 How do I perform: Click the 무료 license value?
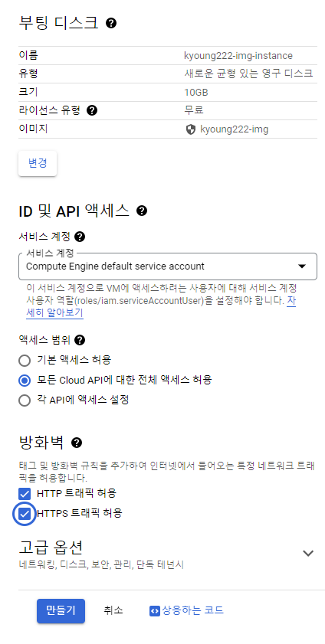pos(194,110)
